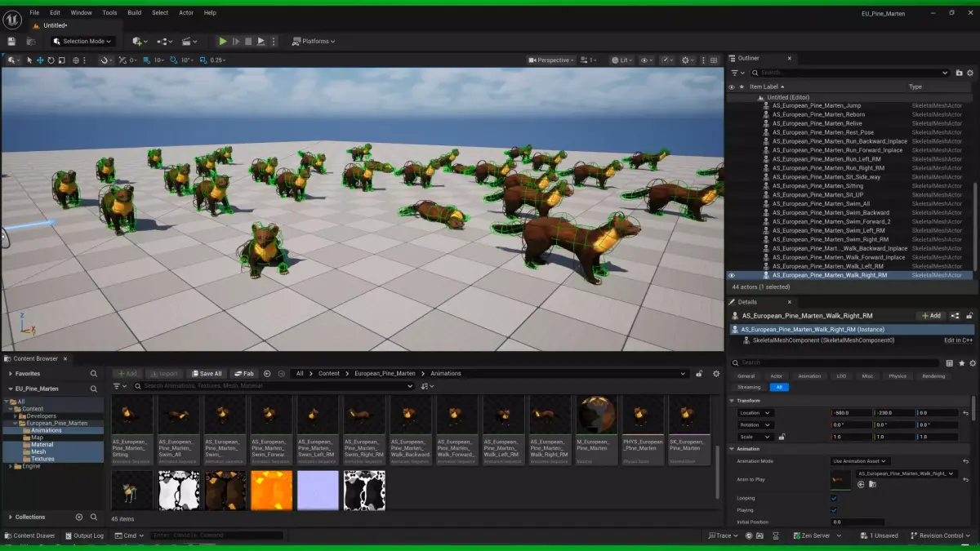The image size is (980, 551).
Task: Open the Outliner filter icon dropdown
Action: point(736,73)
